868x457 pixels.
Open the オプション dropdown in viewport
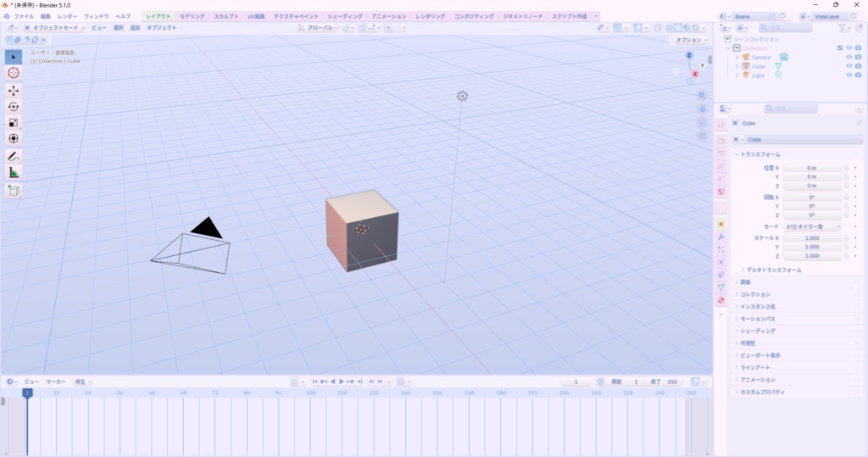point(691,40)
